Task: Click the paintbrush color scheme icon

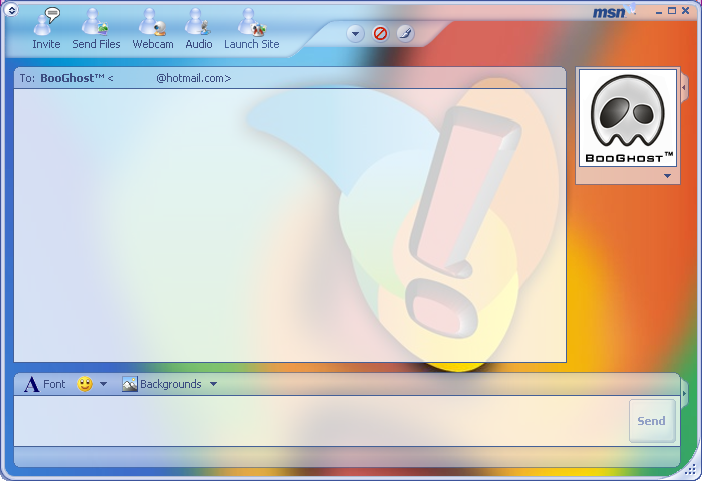Action: [x=405, y=34]
